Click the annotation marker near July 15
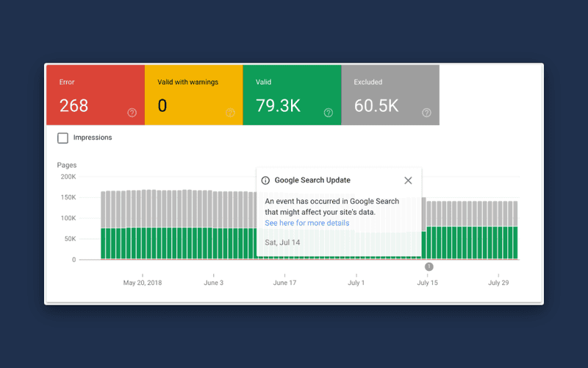The height and width of the screenshot is (368, 588). point(429,266)
